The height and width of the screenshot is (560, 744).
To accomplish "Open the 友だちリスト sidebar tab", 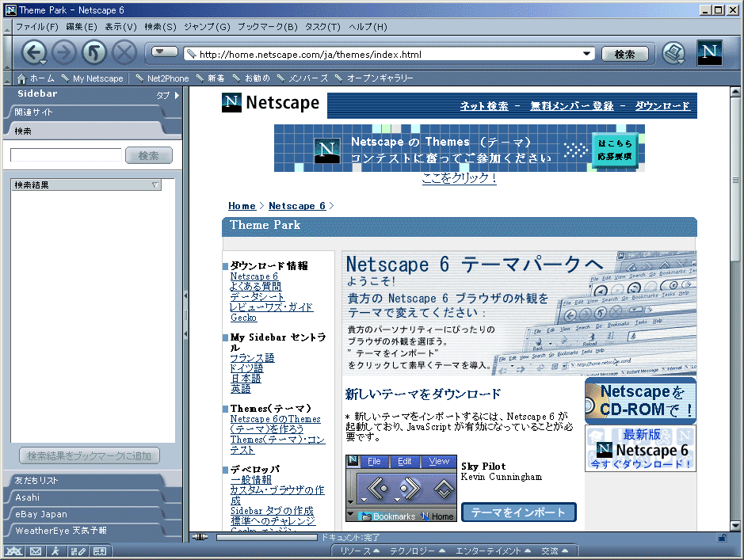I will click(86, 480).
